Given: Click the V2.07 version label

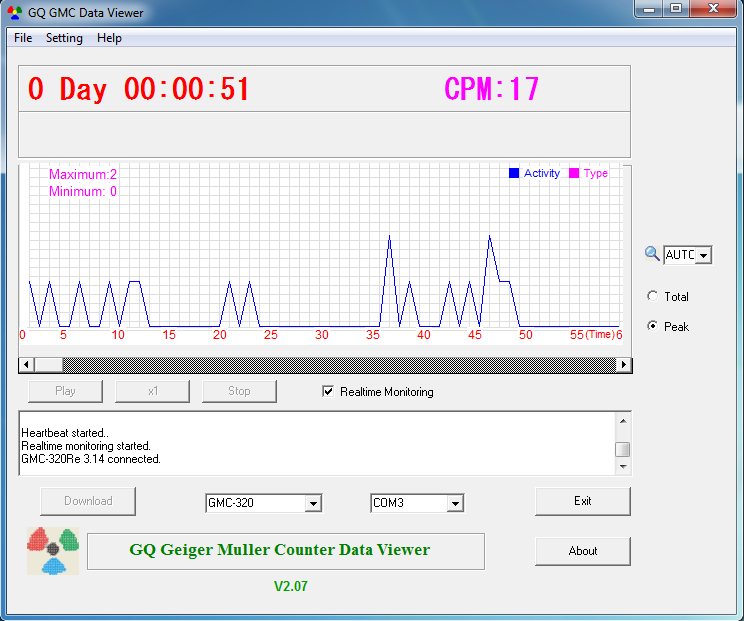Looking at the screenshot, I should coord(291,586).
